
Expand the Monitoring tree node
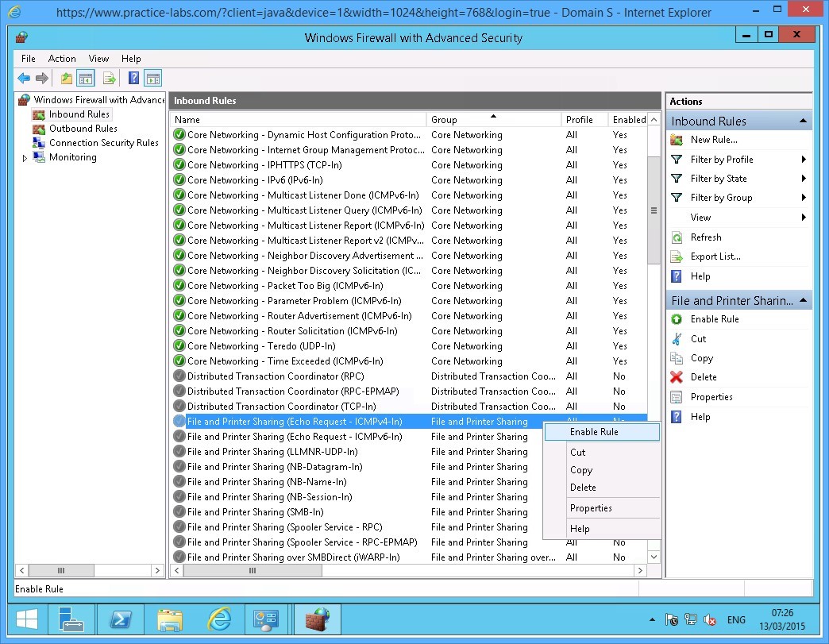coord(25,158)
